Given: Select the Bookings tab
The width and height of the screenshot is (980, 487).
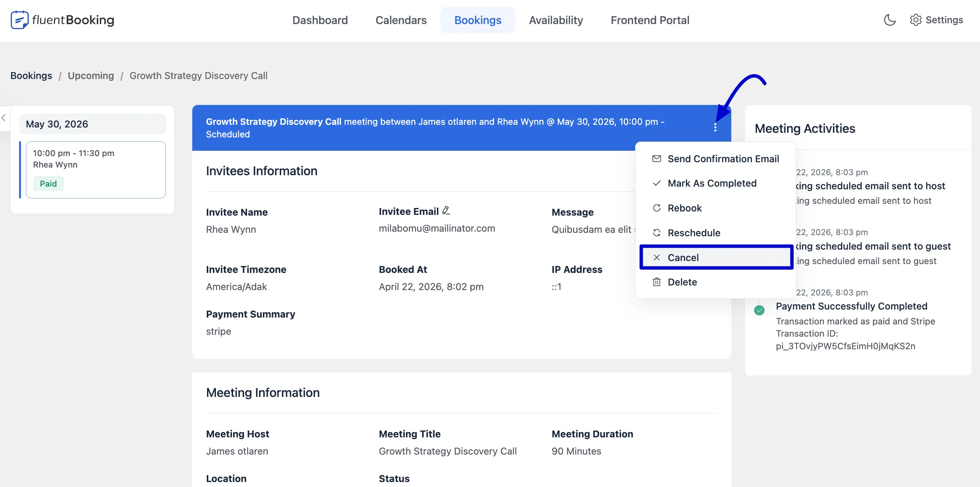Looking at the screenshot, I should [478, 20].
